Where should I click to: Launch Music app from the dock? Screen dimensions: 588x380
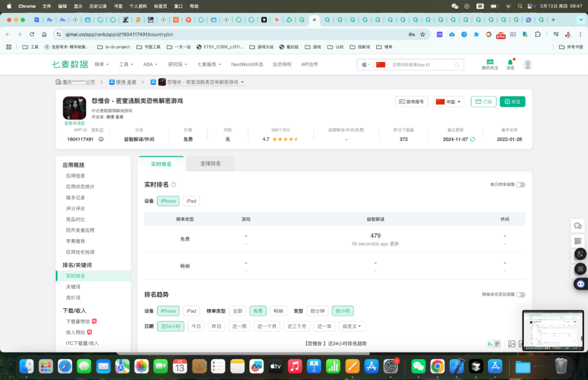[x=295, y=366]
